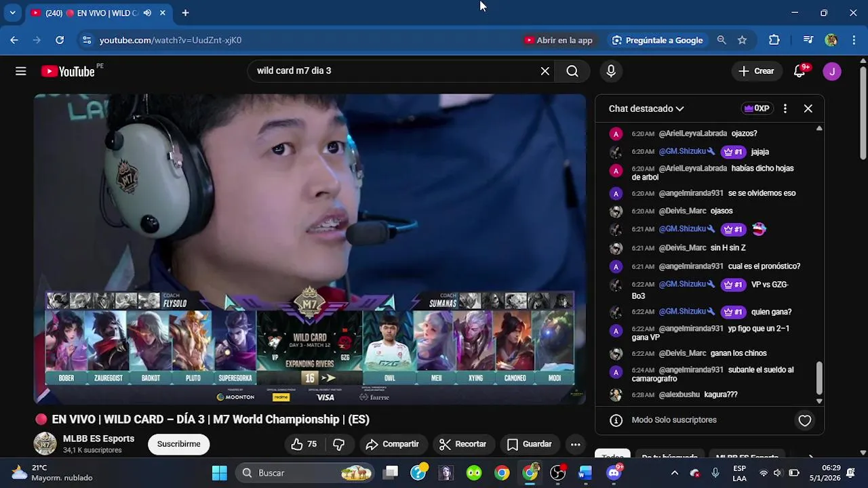868x488 pixels.
Task: Open a new browser tab
Action: [185, 13]
